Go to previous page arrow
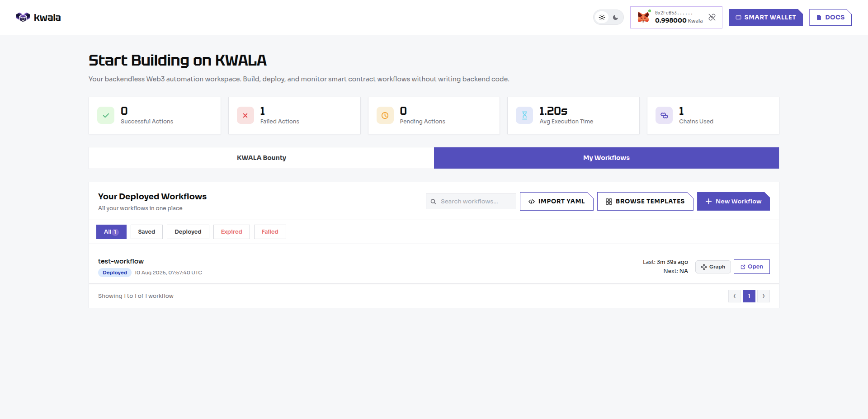 735,296
